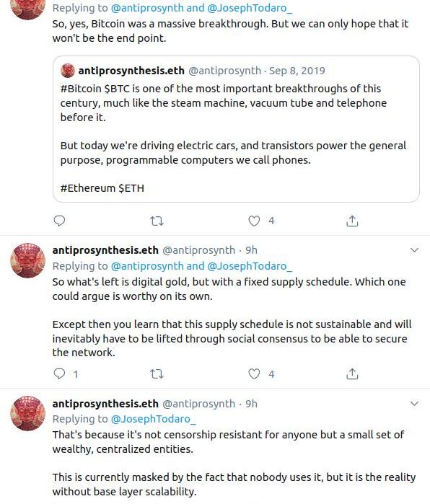
Task: Reply to the digital gold tweet
Action: 59,373
